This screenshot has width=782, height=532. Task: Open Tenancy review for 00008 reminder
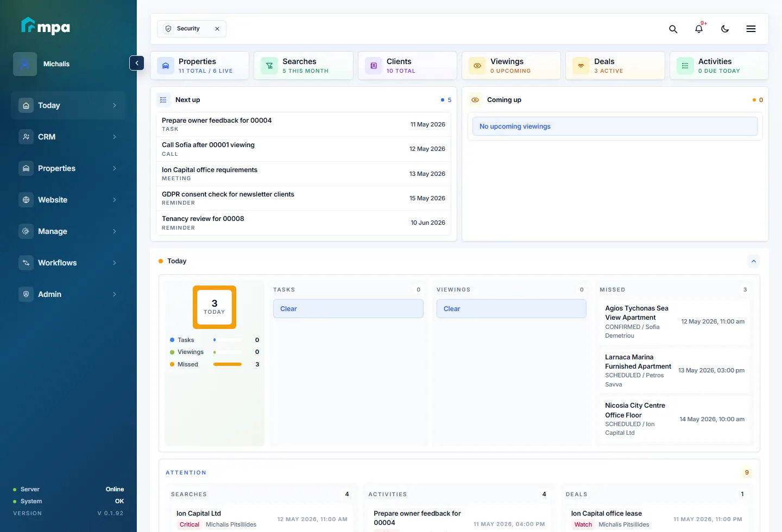click(x=304, y=223)
